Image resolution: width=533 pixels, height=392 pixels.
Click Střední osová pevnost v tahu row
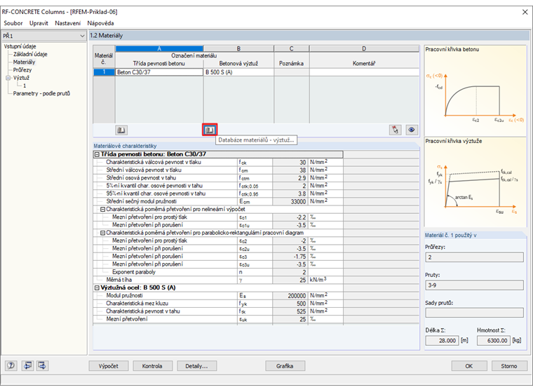click(x=218, y=178)
